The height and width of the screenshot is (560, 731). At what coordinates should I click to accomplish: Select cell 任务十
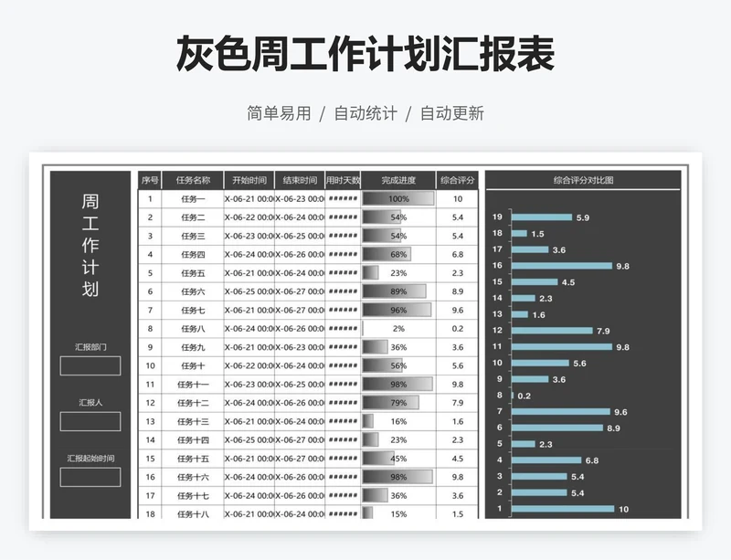(193, 366)
